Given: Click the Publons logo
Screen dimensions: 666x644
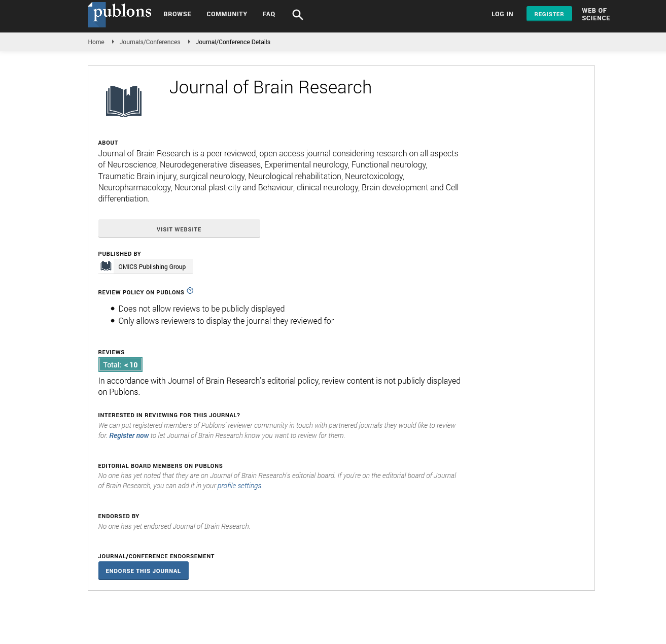Looking at the screenshot, I should (120, 14).
